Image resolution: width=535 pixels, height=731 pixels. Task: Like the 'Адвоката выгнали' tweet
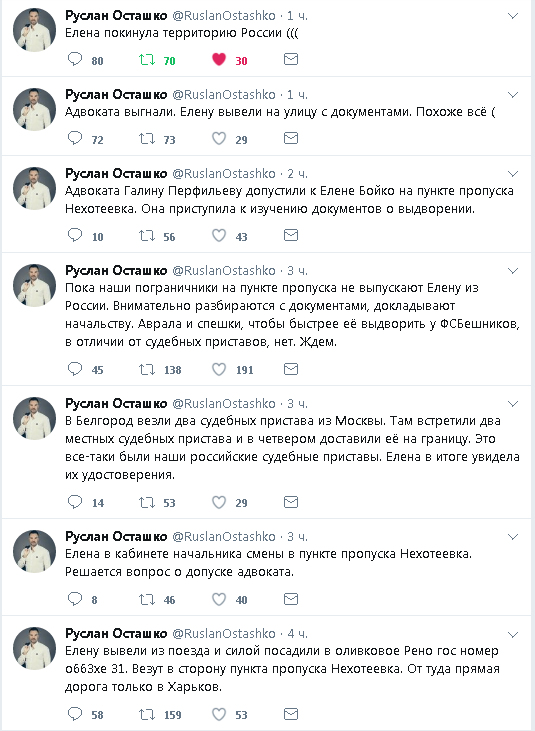(x=219, y=138)
